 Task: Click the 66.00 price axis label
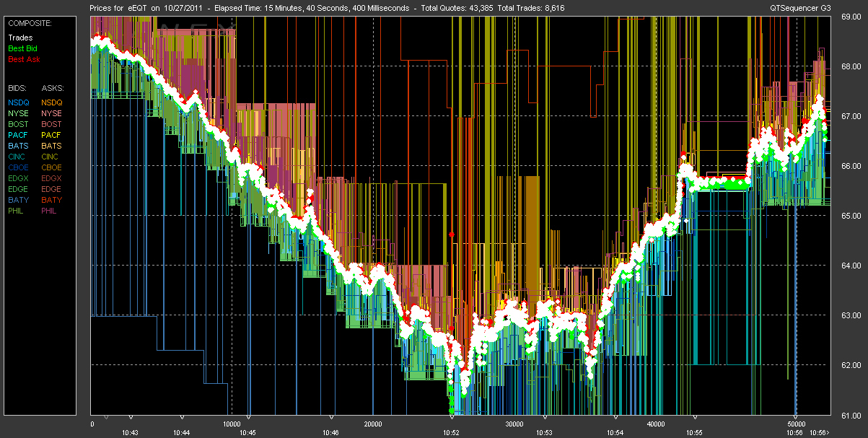tap(852, 166)
